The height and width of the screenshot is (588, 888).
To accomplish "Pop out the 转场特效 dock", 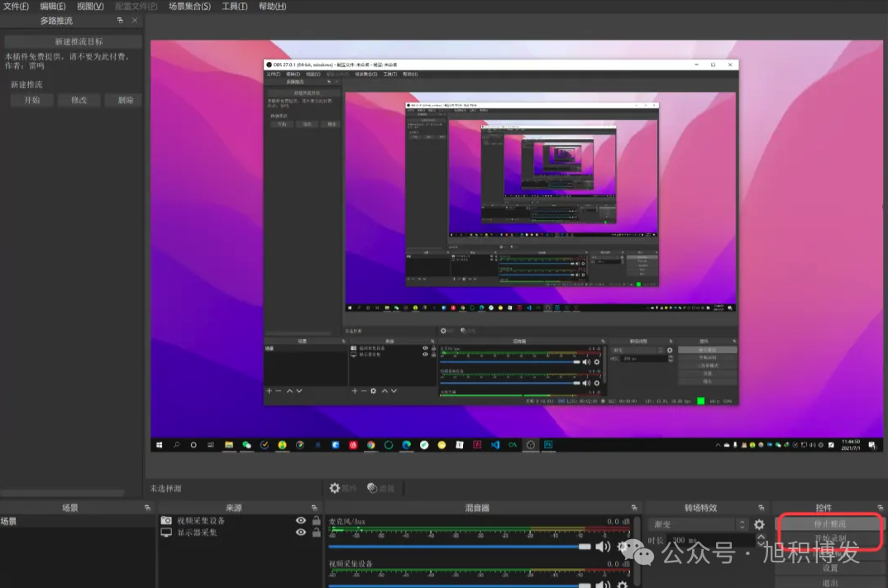I will click(761, 508).
